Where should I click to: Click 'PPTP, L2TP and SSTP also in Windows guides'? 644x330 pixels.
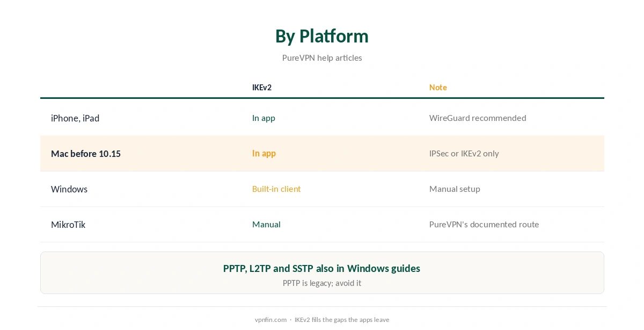(322, 268)
